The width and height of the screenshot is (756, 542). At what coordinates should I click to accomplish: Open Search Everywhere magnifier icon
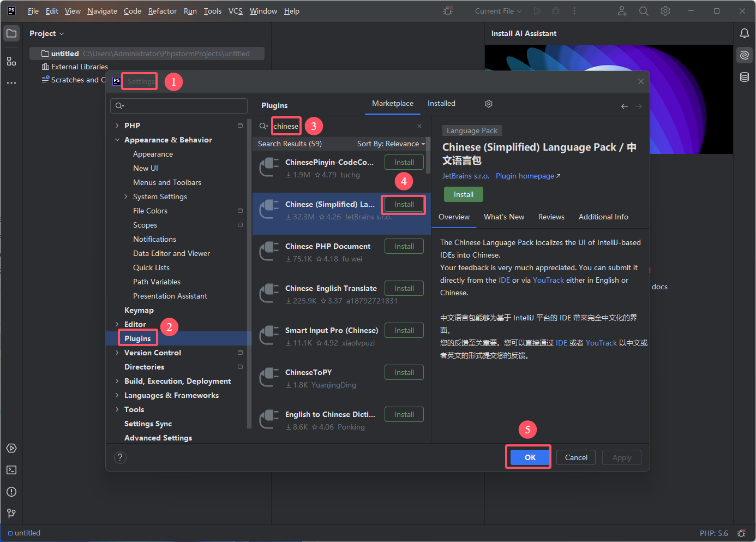click(x=644, y=11)
